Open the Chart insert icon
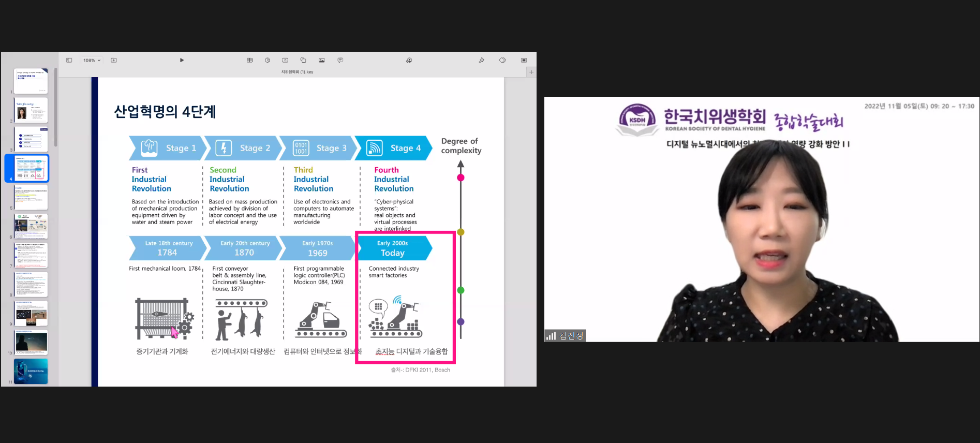980x443 pixels. click(268, 61)
